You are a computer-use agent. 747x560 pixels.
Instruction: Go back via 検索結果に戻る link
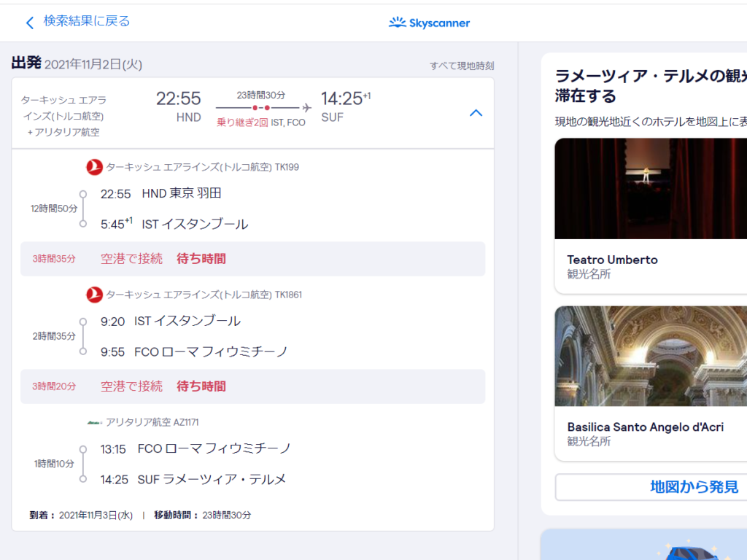pyautogui.click(x=86, y=21)
